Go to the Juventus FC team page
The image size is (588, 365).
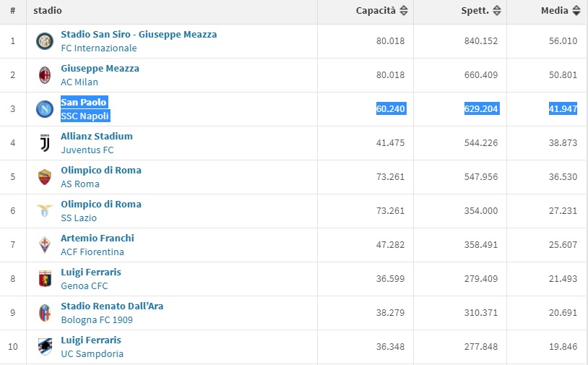[x=87, y=150]
